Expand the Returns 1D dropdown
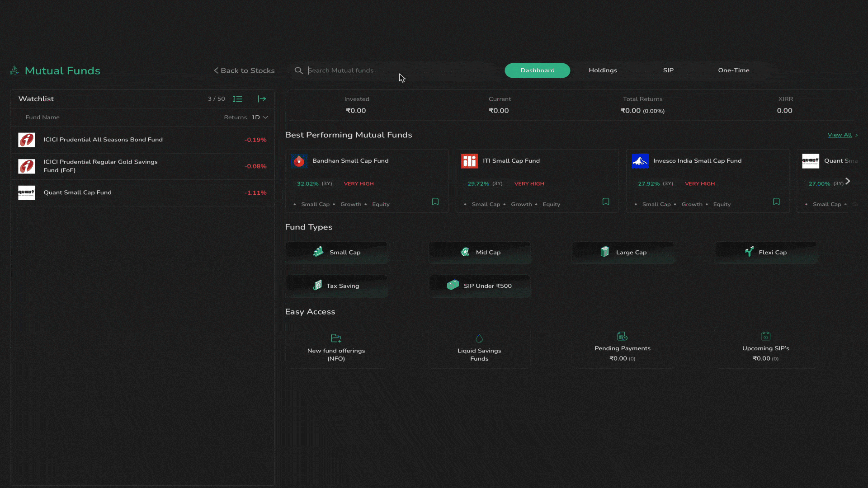The height and width of the screenshot is (488, 868). [259, 117]
